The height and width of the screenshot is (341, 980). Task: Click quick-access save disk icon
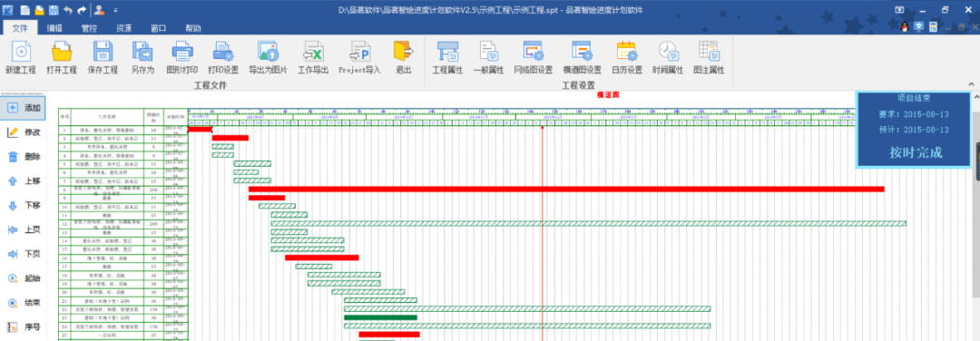[x=54, y=10]
